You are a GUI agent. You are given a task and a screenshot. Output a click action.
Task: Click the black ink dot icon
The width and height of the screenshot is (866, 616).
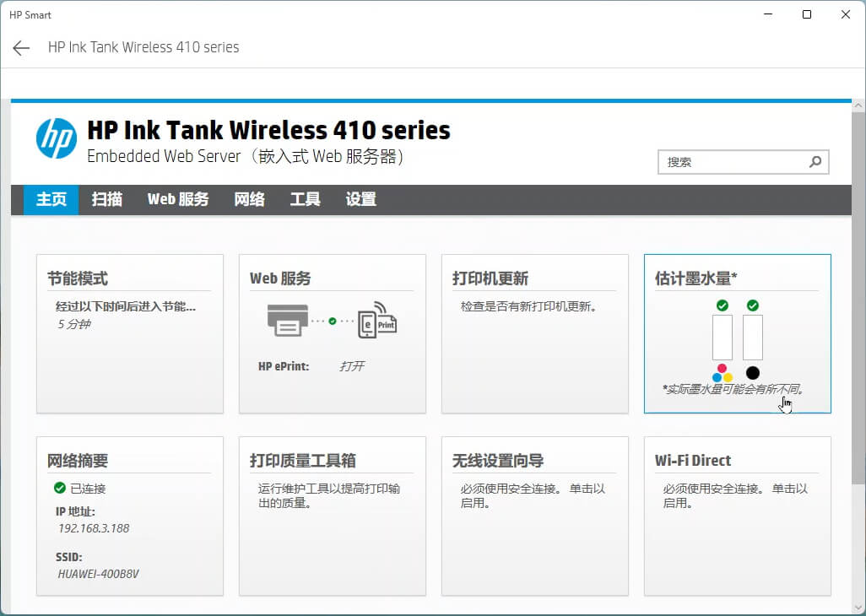(752, 373)
